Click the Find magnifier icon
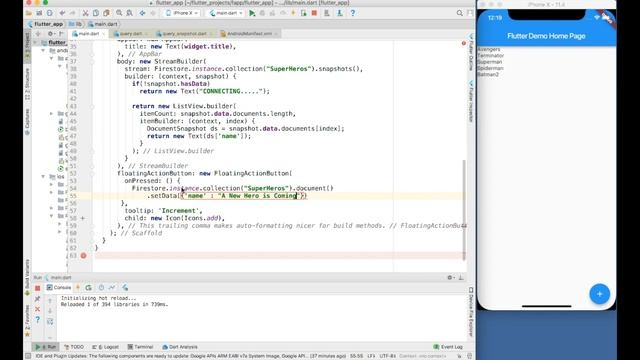Viewport: 640px width, 360px height. point(119,13)
